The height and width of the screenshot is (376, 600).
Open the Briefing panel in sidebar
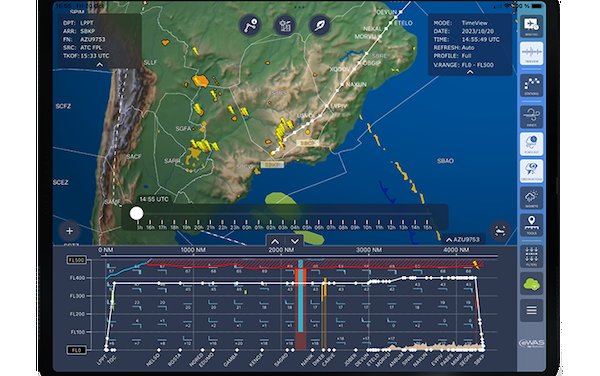point(532,26)
